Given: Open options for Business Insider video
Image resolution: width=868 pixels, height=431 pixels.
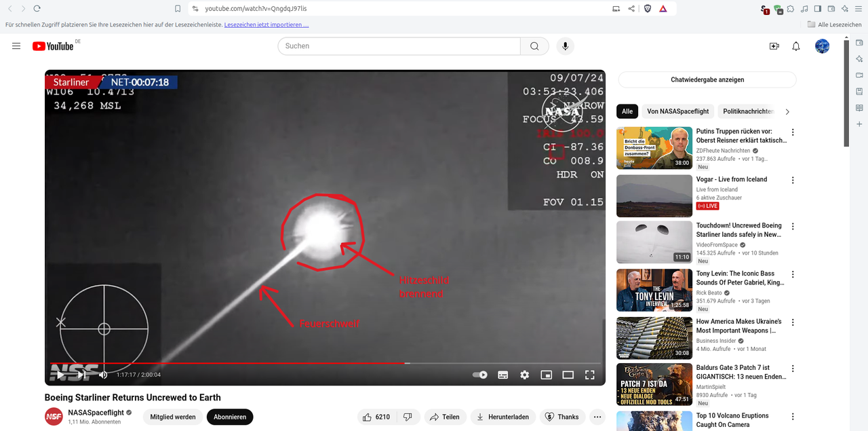Looking at the screenshot, I should point(793,322).
